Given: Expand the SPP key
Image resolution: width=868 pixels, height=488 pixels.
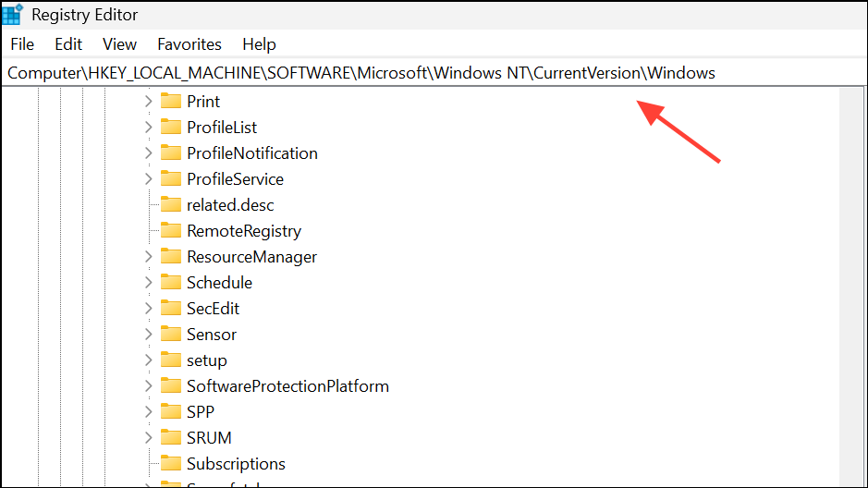Looking at the screenshot, I should click(148, 411).
